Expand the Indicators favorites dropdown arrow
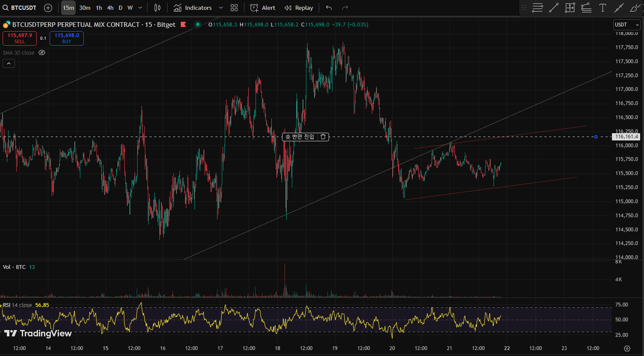644x356 pixels. point(221,8)
